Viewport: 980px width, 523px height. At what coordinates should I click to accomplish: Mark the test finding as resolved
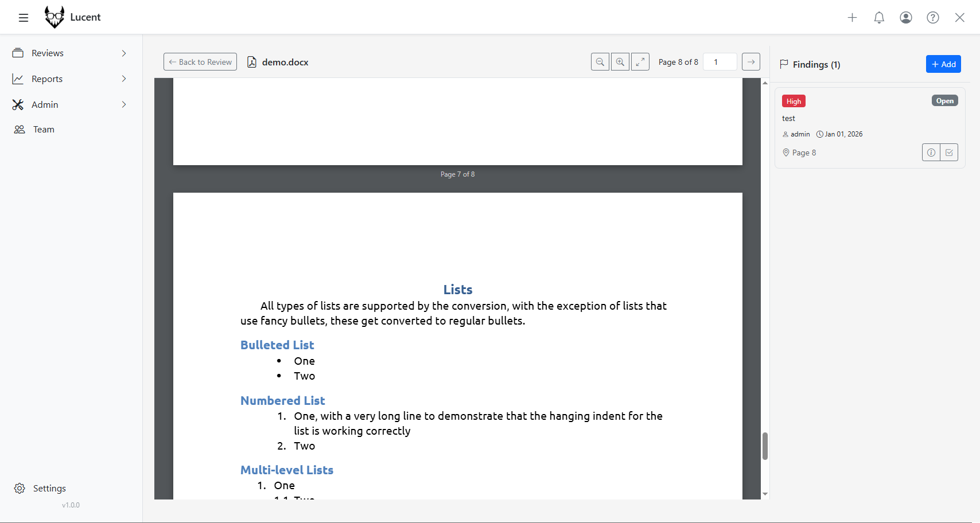[949, 153]
